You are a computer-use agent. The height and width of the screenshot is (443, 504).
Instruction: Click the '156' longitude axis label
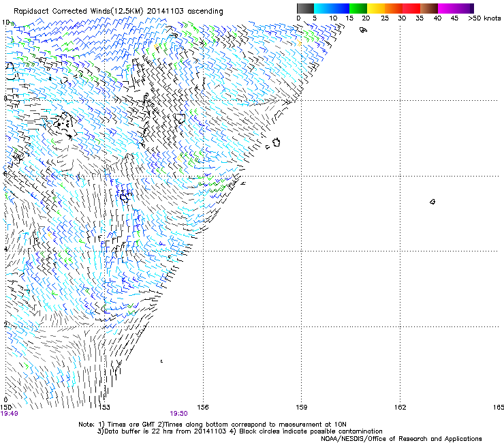click(203, 408)
